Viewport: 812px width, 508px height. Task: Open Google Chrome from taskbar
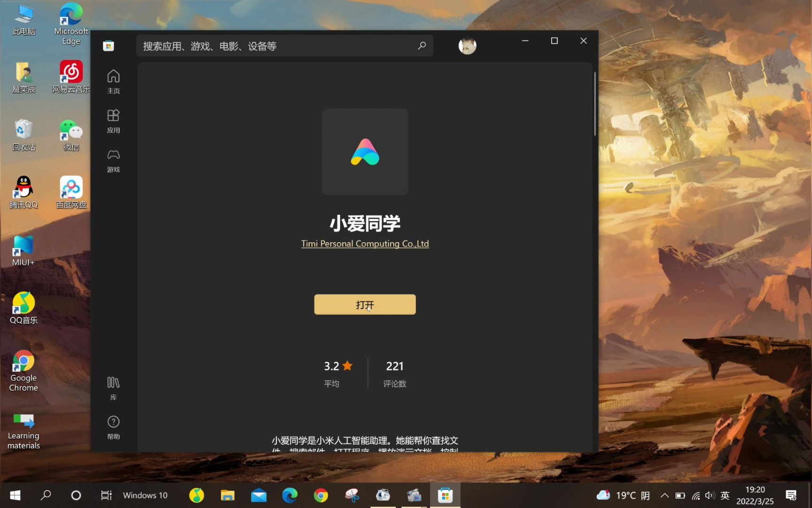pos(320,495)
